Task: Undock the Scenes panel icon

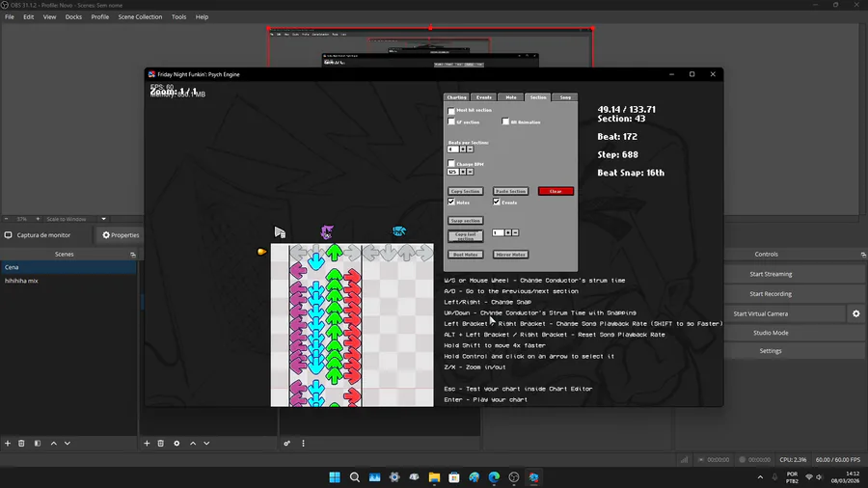Action: (x=133, y=255)
